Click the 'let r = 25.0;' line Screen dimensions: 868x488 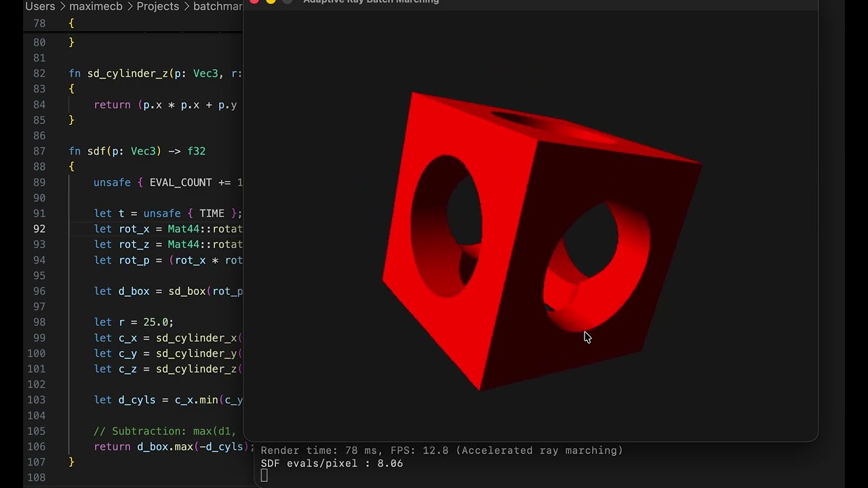pyautogui.click(x=134, y=323)
